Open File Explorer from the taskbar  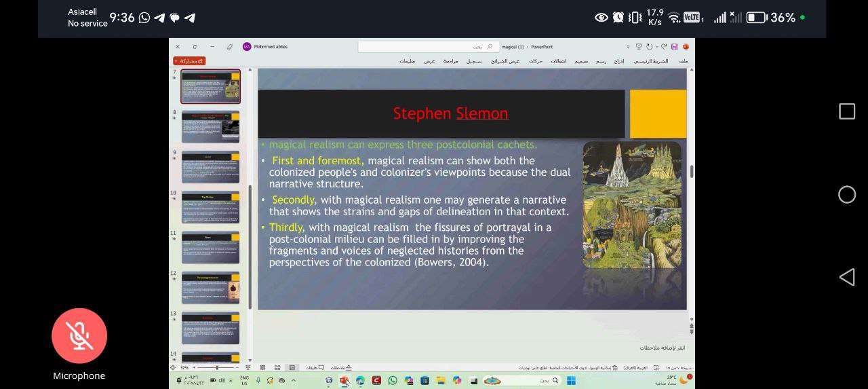441,380
